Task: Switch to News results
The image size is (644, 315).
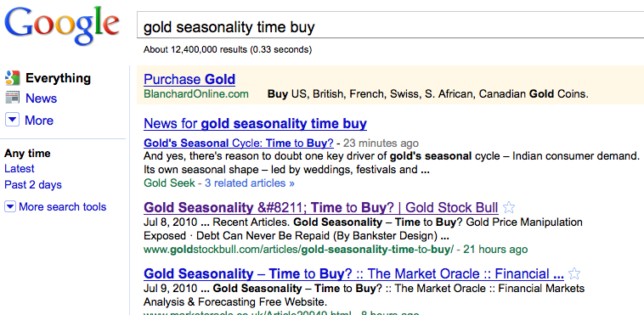Action: (41, 98)
